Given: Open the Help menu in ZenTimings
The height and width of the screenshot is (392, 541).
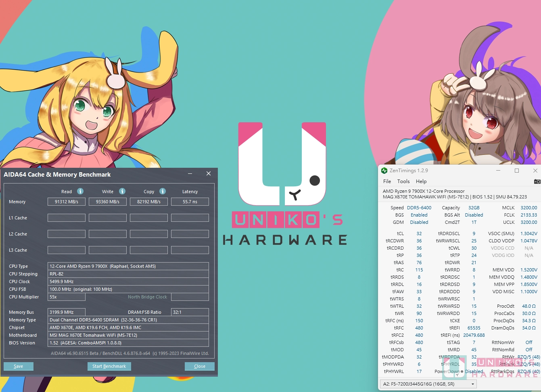Looking at the screenshot, I should coord(421,181).
